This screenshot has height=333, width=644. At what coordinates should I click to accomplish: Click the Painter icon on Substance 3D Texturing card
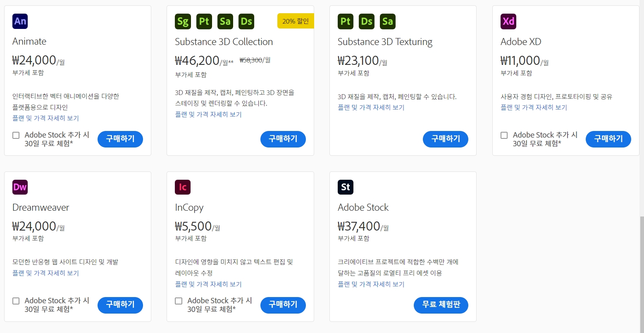(345, 21)
